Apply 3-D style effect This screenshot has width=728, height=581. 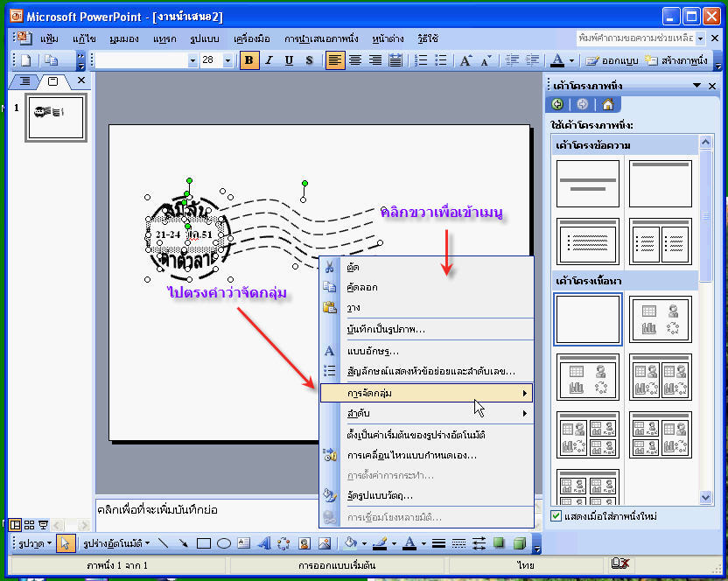coord(520,542)
